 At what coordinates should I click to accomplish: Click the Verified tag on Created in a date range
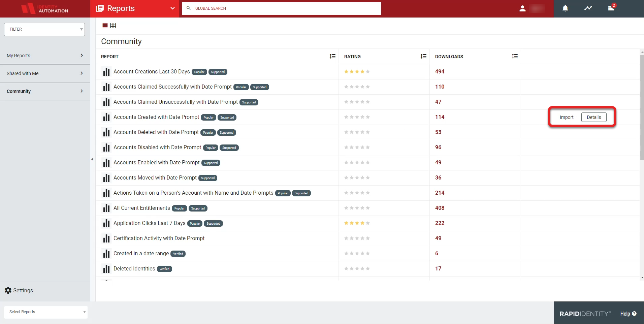click(x=178, y=254)
